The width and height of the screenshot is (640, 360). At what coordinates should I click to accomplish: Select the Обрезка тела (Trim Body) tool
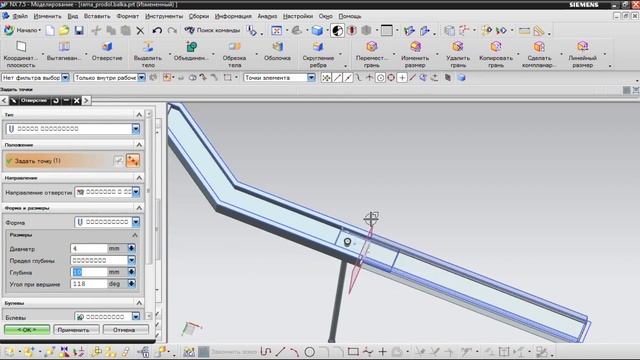click(x=234, y=53)
